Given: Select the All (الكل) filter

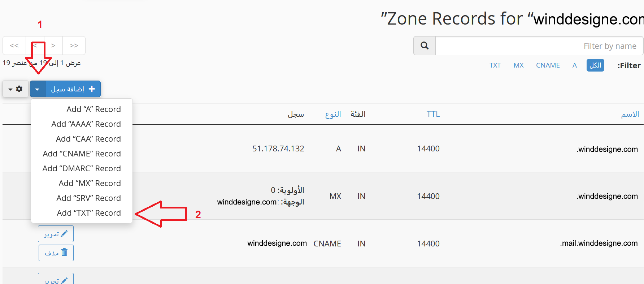Looking at the screenshot, I should [x=595, y=65].
